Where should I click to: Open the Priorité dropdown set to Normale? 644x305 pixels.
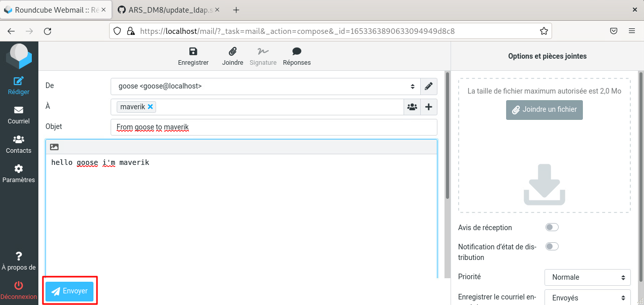pyautogui.click(x=587, y=277)
